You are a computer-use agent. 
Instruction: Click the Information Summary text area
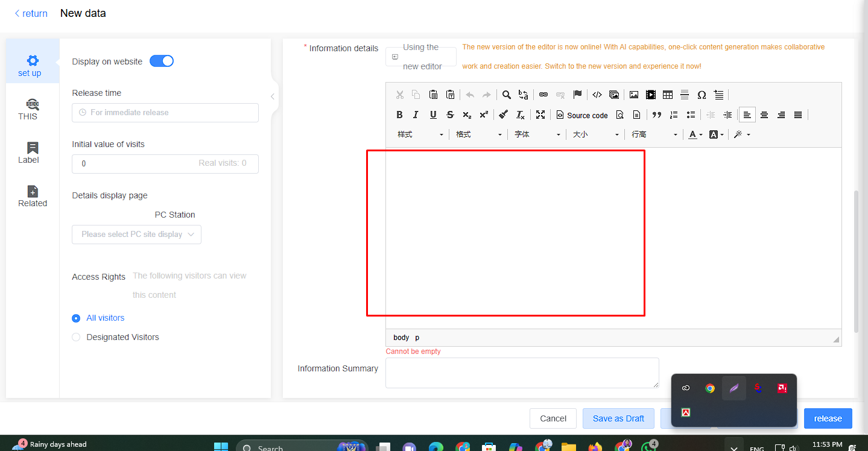point(522,373)
